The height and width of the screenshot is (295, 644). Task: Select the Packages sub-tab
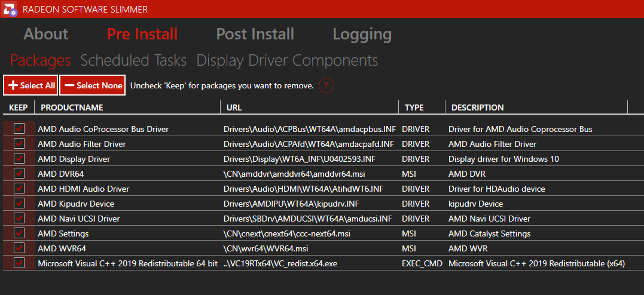pos(41,60)
